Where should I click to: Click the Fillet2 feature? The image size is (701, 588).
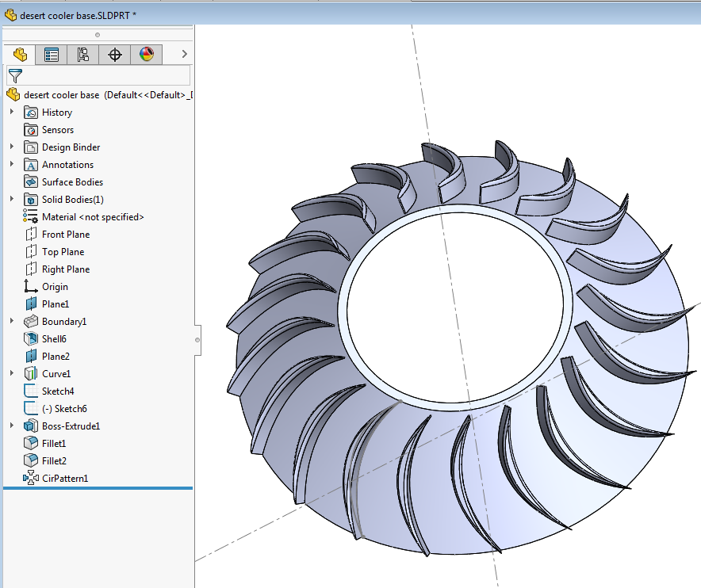point(54,461)
